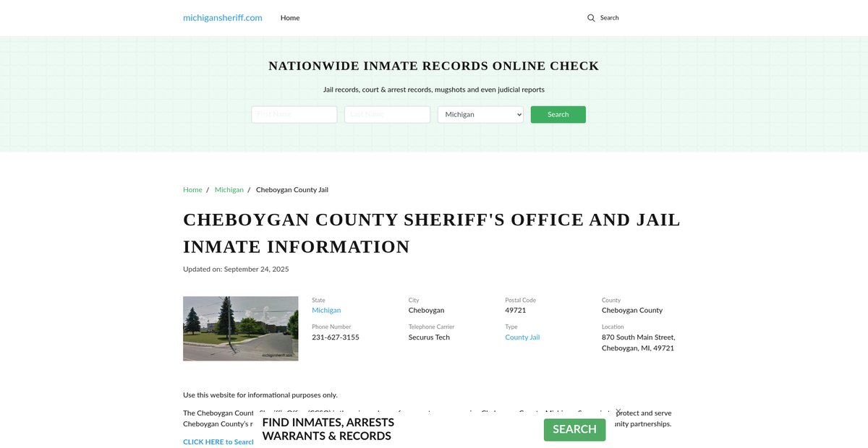Click the Cheboygan County Sheriff's Office page heading
The width and height of the screenshot is (868, 448).
(x=432, y=233)
